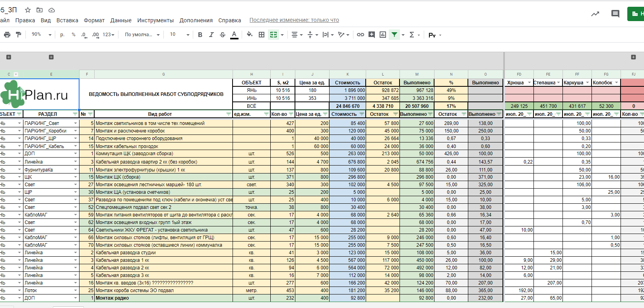Open the 123 number format dropdown

point(109,35)
